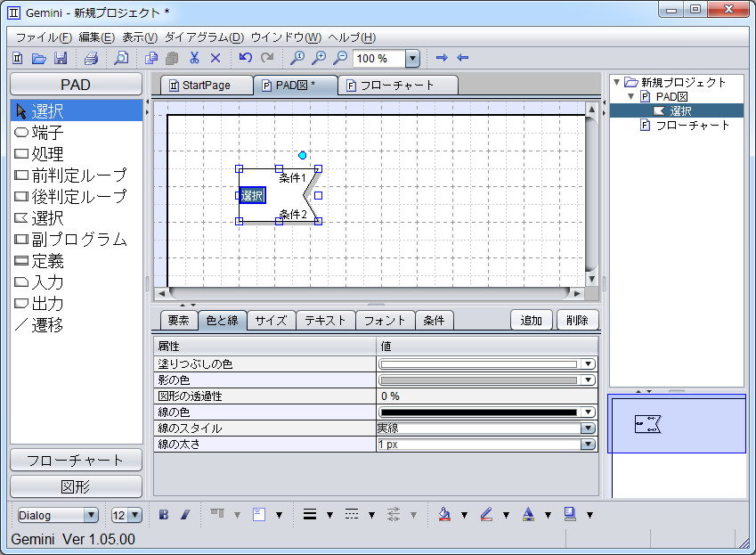Click the right arrow navigation icon

coord(442,58)
